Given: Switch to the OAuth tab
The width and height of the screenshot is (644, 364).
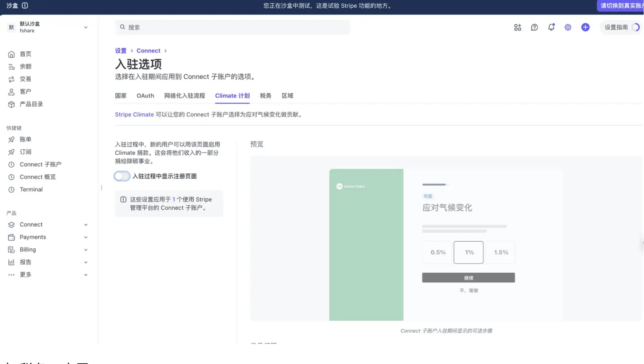Looking at the screenshot, I should tap(146, 96).
